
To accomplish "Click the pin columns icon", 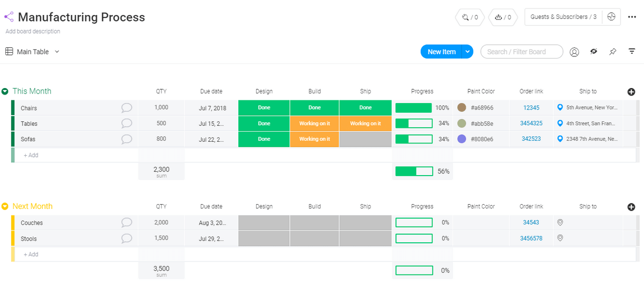I will (613, 52).
